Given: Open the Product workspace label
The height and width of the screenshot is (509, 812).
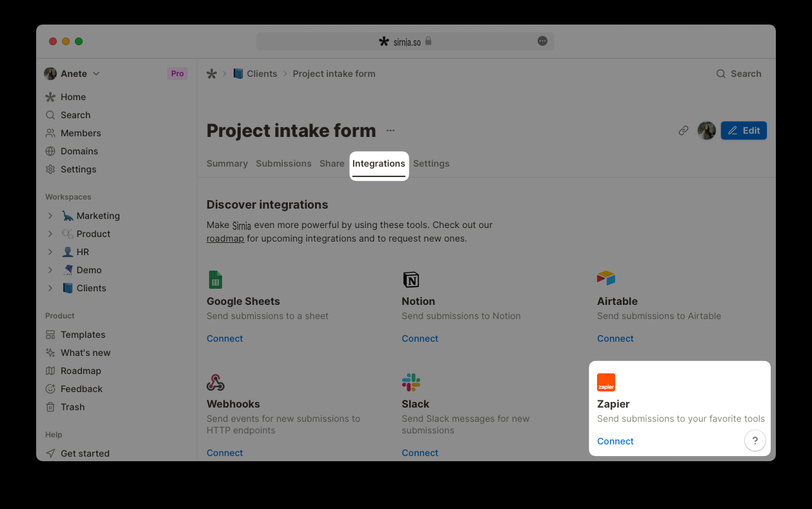Looking at the screenshot, I should 94,234.
